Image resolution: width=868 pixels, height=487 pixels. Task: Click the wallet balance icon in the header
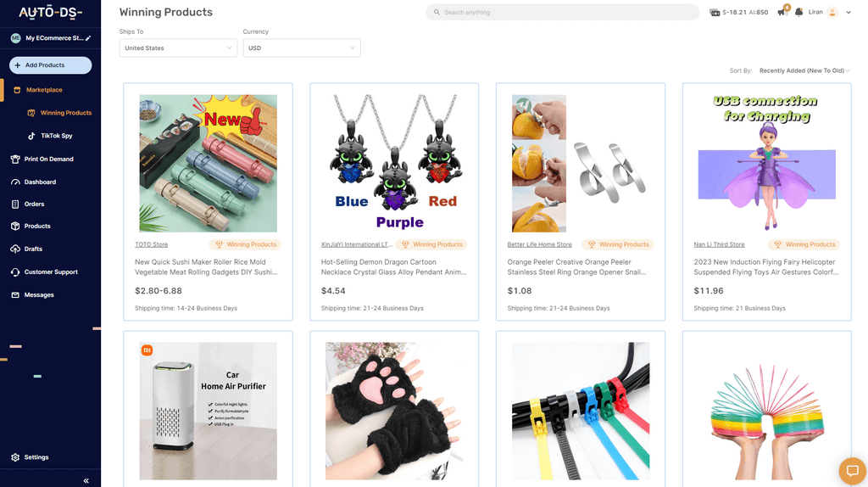click(715, 12)
